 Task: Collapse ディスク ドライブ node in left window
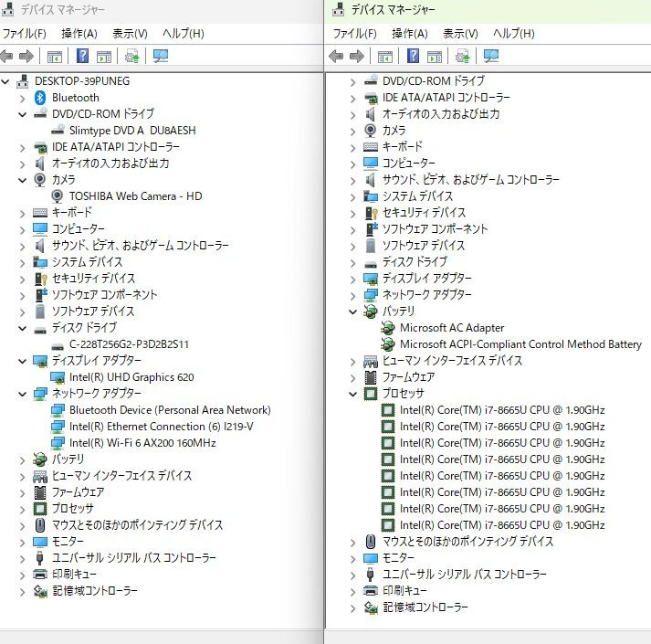[x=23, y=328]
